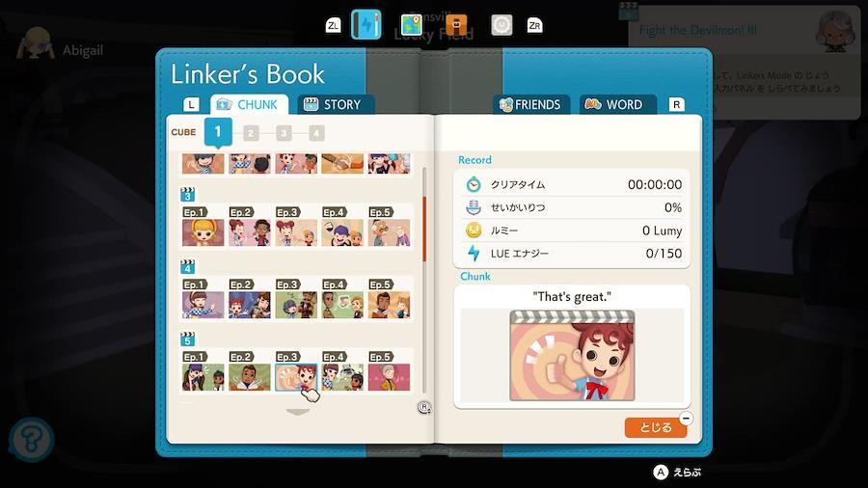
Task: Click the R button to go to next tab
Action: point(676,104)
